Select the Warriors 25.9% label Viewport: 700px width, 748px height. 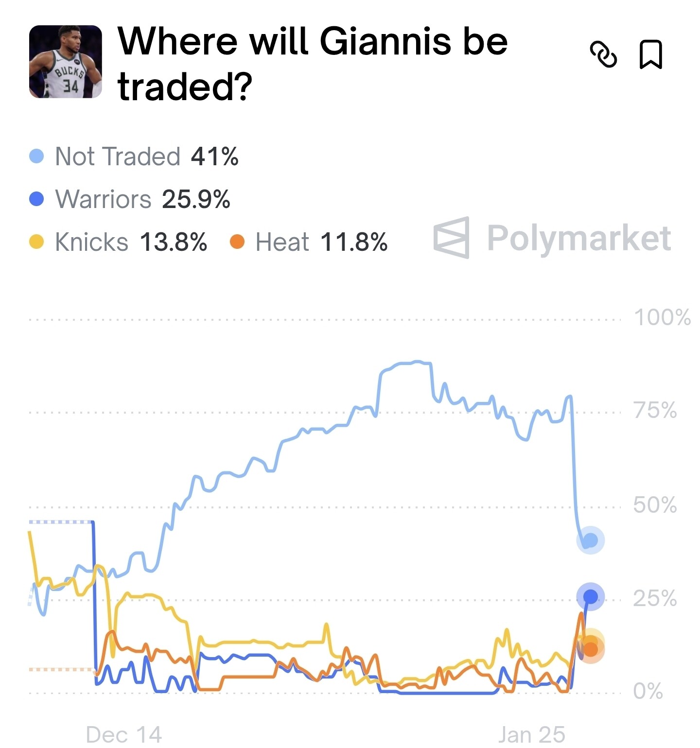142,199
